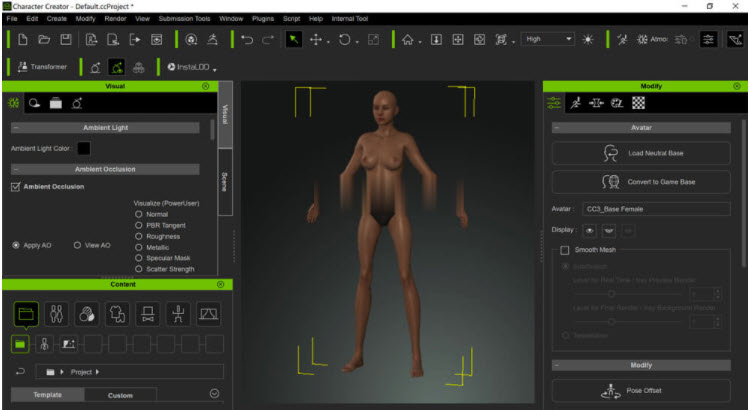Click the Home view icon

click(407, 39)
